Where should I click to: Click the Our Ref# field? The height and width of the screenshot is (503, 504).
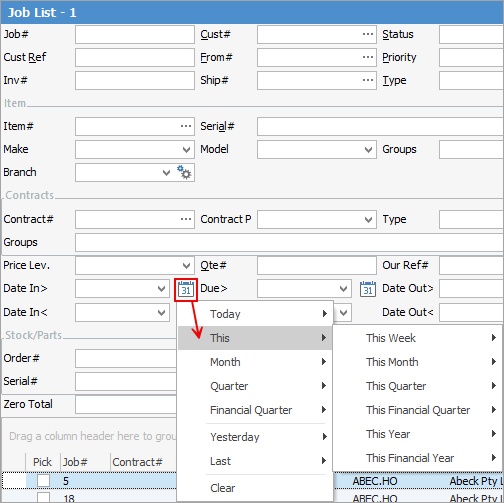471,265
